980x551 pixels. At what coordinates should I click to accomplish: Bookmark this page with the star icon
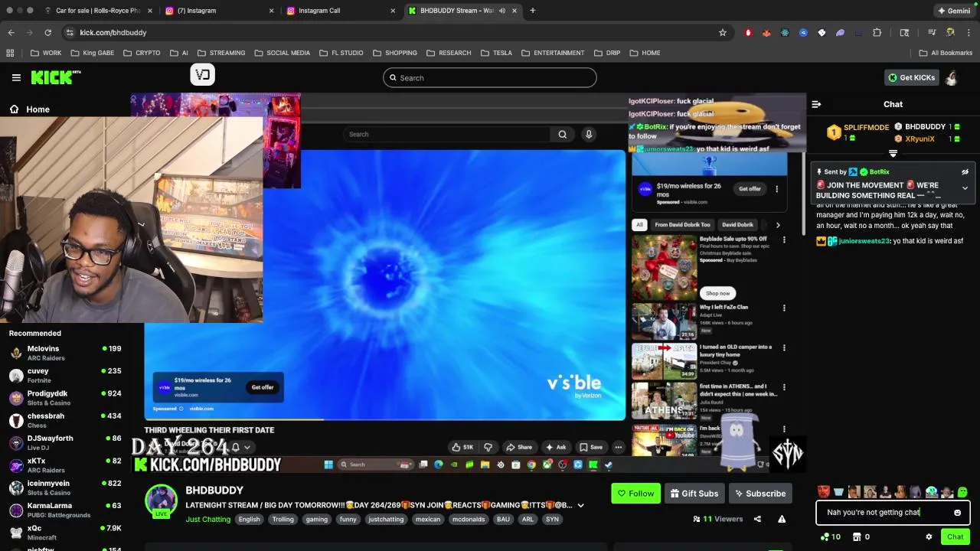point(722,33)
